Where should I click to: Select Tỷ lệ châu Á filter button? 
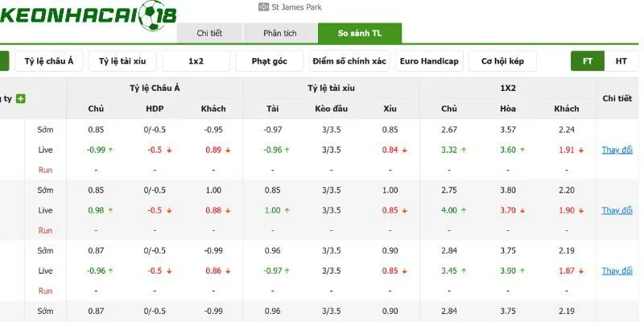pyautogui.click(x=49, y=61)
